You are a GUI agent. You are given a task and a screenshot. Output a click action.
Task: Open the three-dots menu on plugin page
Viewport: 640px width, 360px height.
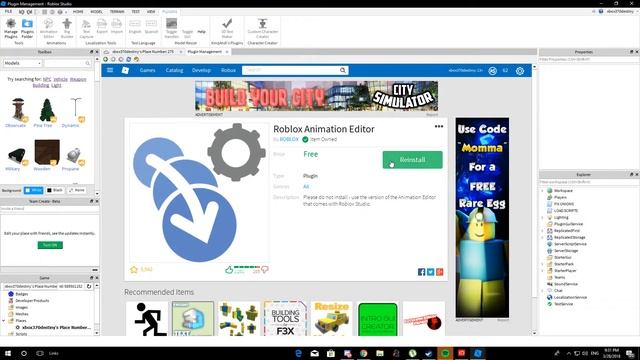point(439,127)
